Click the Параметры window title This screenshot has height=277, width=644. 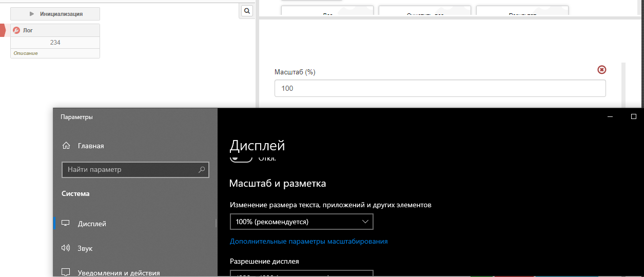click(76, 117)
